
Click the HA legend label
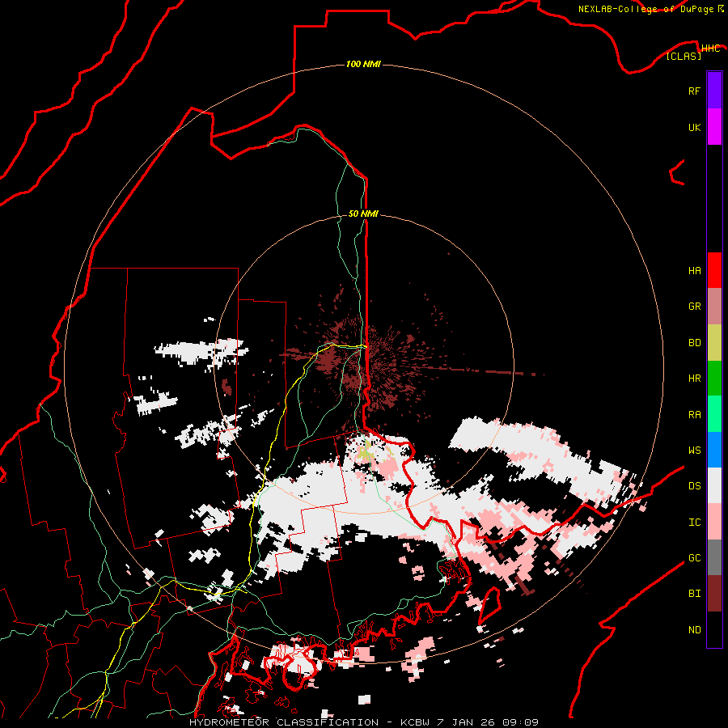[x=694, y=271]
